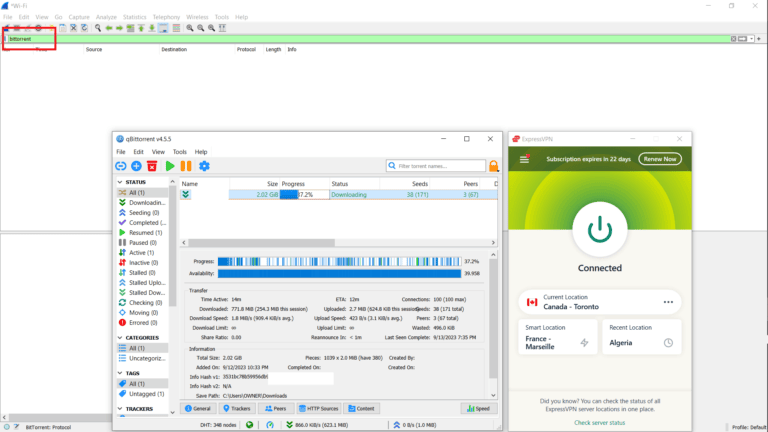
Task: Click the Check server status link
Action: tap(600, 423)
